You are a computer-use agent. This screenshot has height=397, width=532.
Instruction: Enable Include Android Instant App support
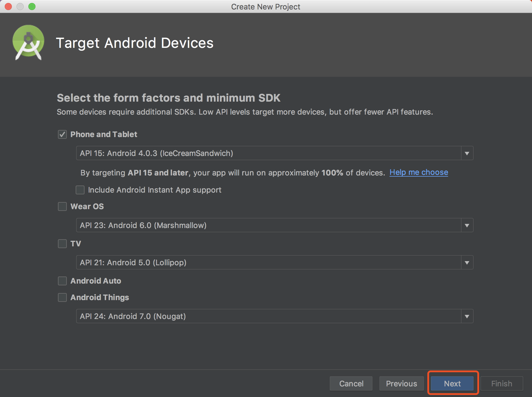pos(80,190)
